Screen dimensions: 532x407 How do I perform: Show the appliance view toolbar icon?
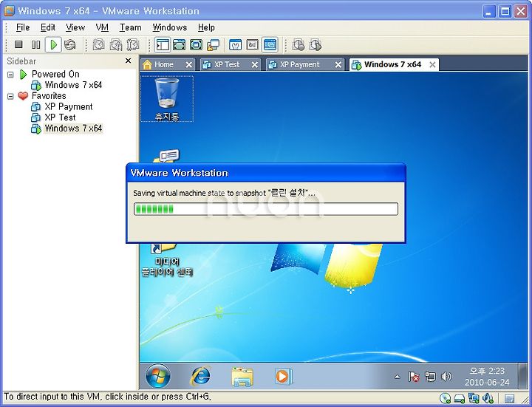pyautogui.click(x=253, y=44)
